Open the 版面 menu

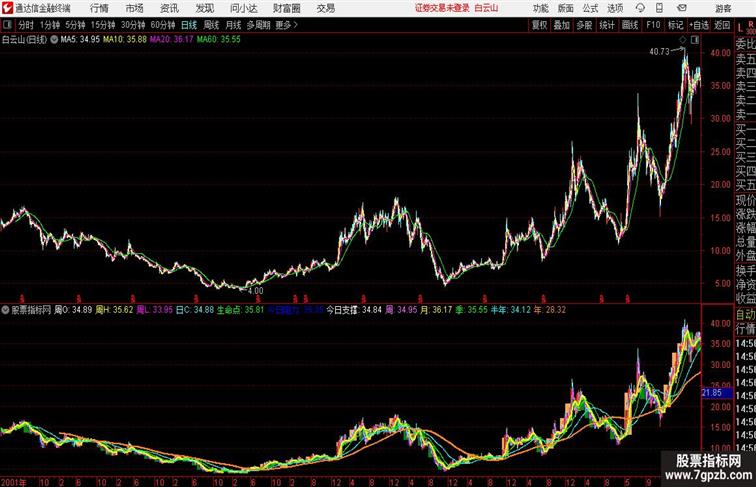566,8
